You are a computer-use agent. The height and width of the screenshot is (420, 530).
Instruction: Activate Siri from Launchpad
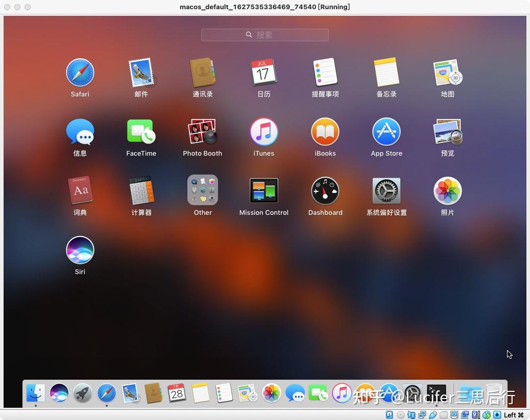(x=80, y=250)
